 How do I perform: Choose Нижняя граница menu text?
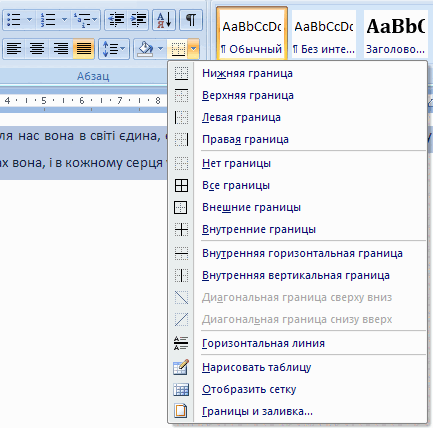[x=247, y=73]
